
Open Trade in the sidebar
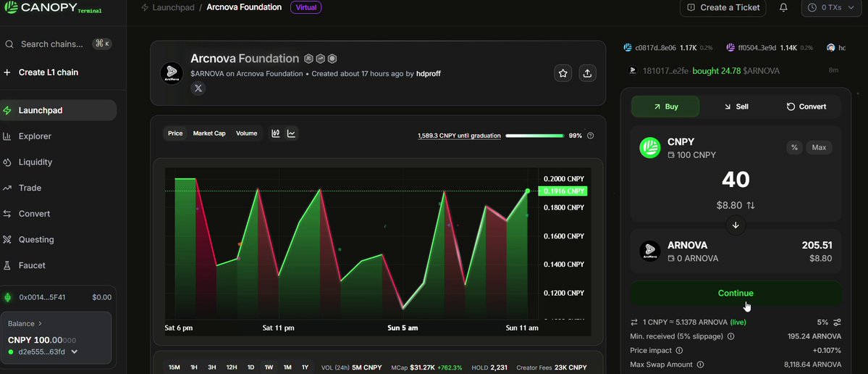coord(22,188)
